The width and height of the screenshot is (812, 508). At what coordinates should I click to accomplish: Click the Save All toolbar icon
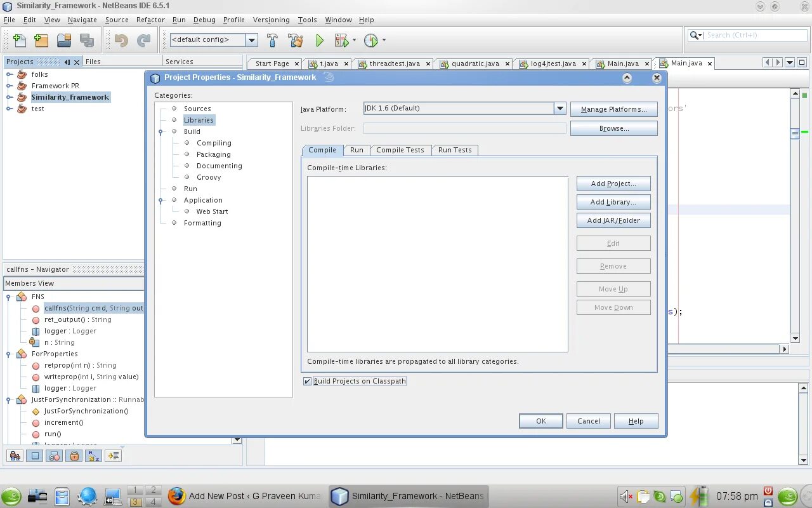pos(87,40)
